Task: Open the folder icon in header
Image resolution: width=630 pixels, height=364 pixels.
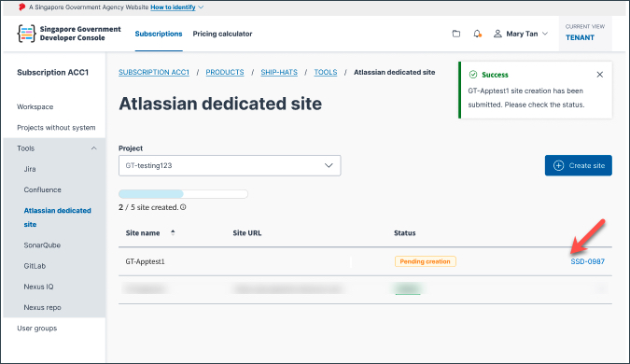Action: (456, 34)
